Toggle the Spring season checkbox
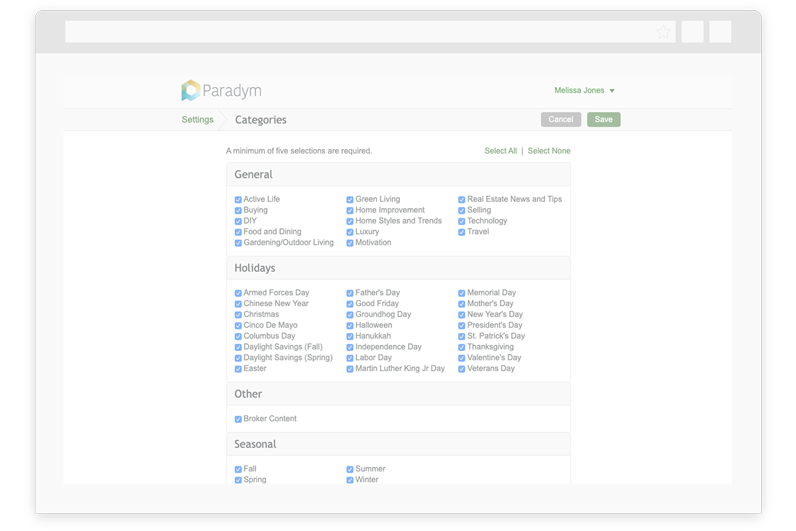Viewport: 796px width, 531px height. [238, 480]
